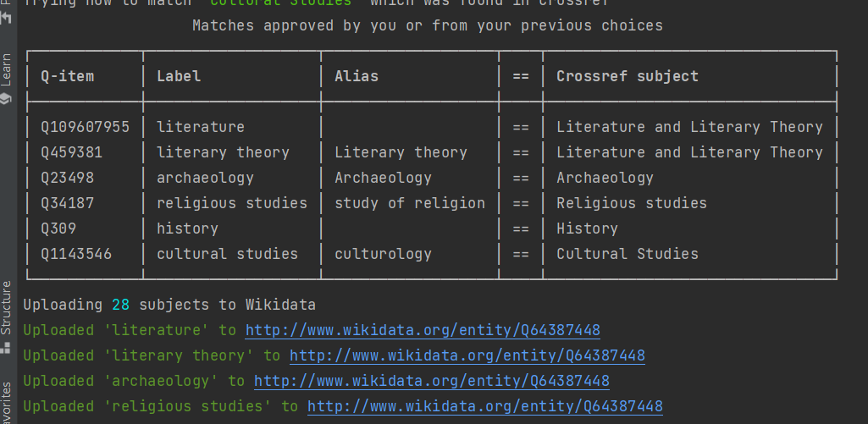Click the highlighted number 28 in output
The width and height of the screenshot is (868, 424).
click(120, 305)
